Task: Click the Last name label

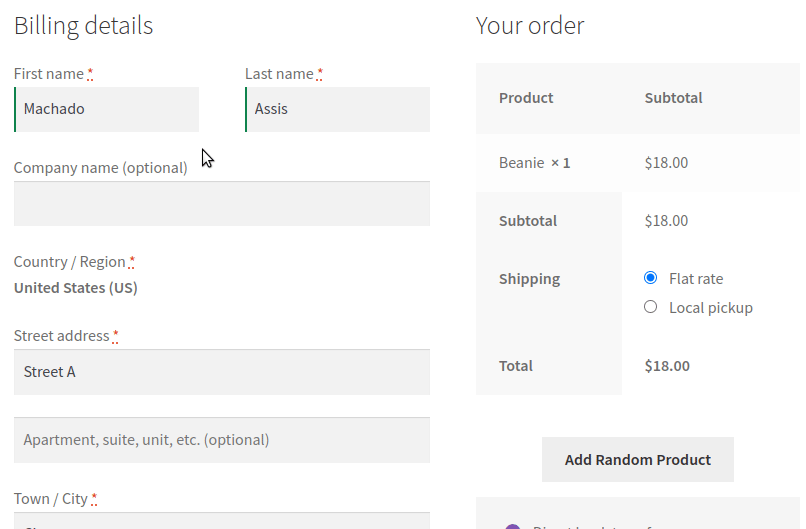Action: [279, 74]
